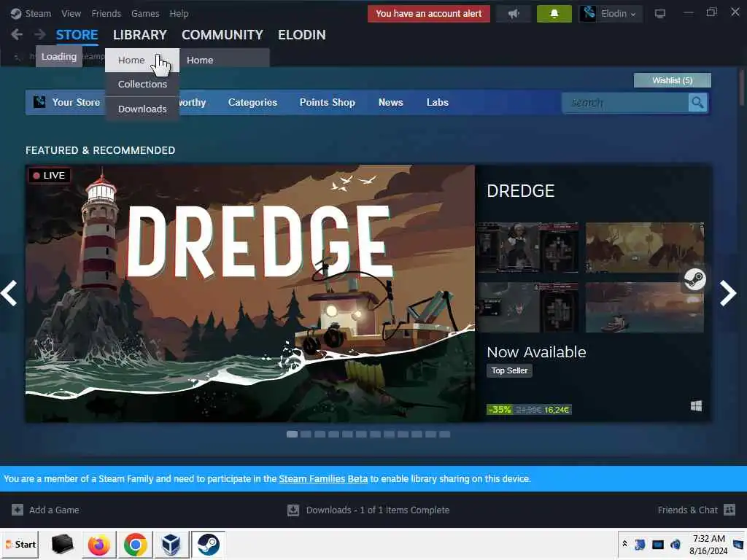
Task: Open the Your Store dropdown
Action: 76,102
